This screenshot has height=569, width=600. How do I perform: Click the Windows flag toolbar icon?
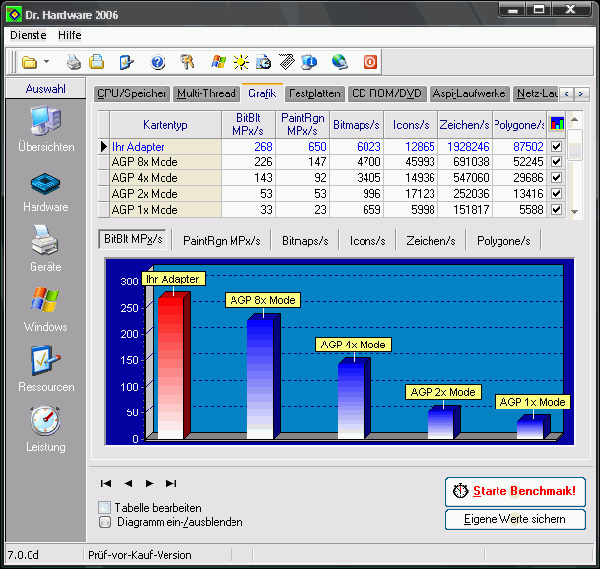tap(218, 62)
